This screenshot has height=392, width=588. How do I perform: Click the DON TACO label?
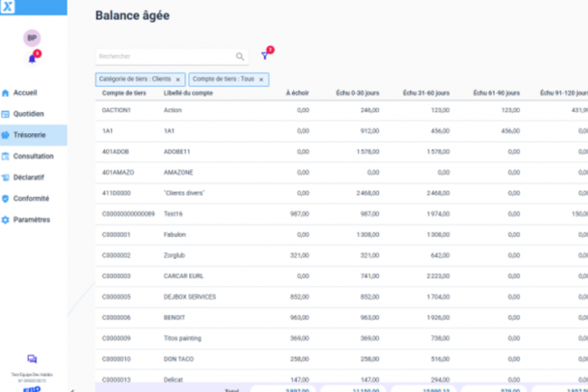[x=178, y=359]
